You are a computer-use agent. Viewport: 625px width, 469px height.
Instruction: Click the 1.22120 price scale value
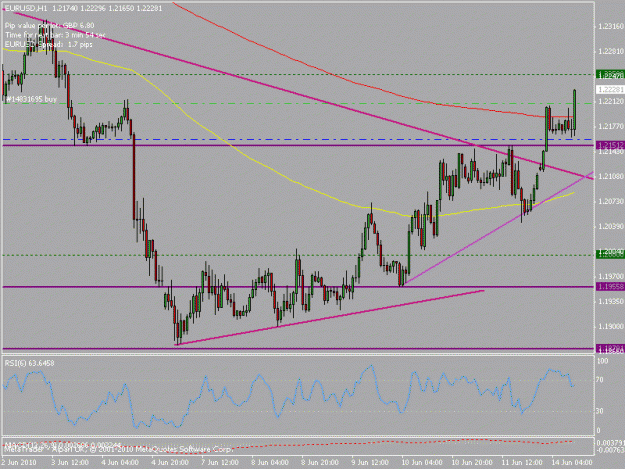tap(611, 102)
